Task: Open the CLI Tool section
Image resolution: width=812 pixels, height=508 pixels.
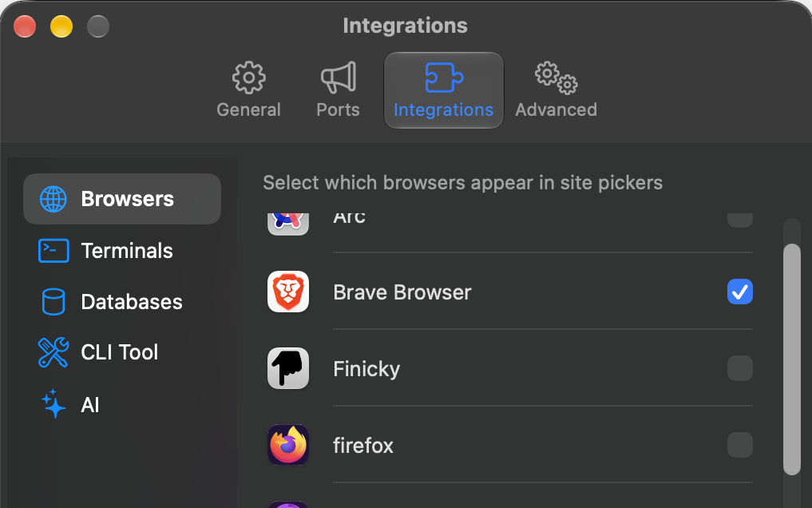Action: coord(122,353)
